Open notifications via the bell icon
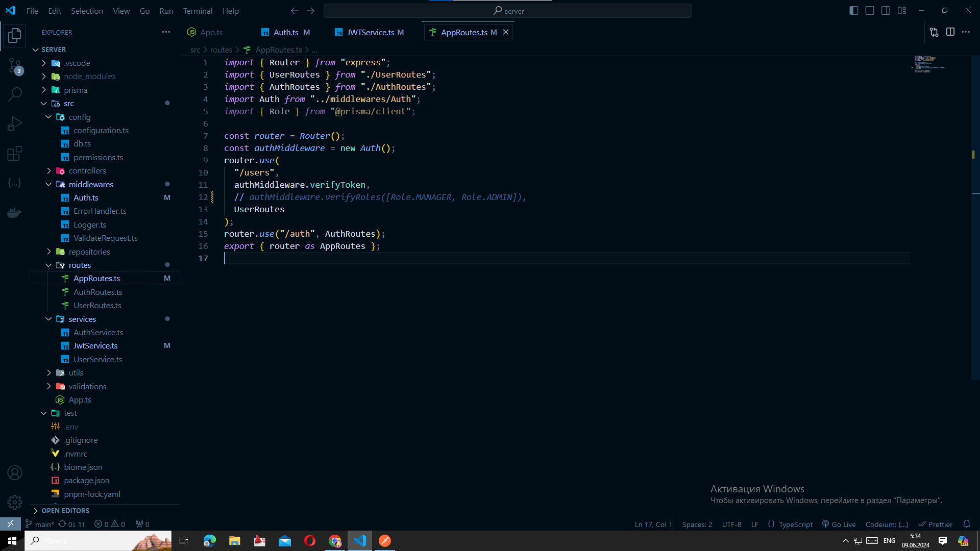This screenshot has width=980, height=551. (x=967, y=524)
